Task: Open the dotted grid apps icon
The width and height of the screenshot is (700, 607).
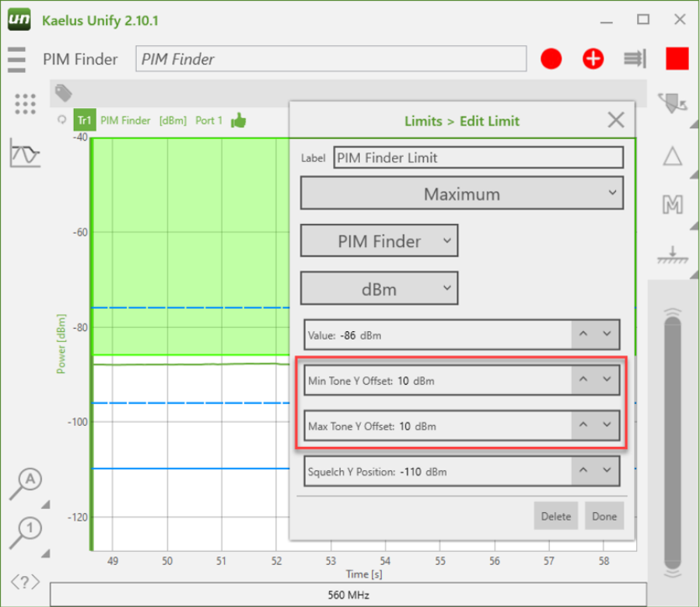Action: coord(25,104)
